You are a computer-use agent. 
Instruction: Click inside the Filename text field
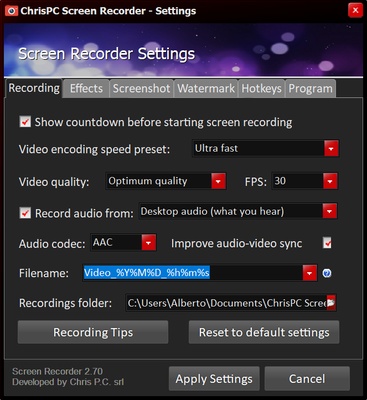click(x=193, y=273)
